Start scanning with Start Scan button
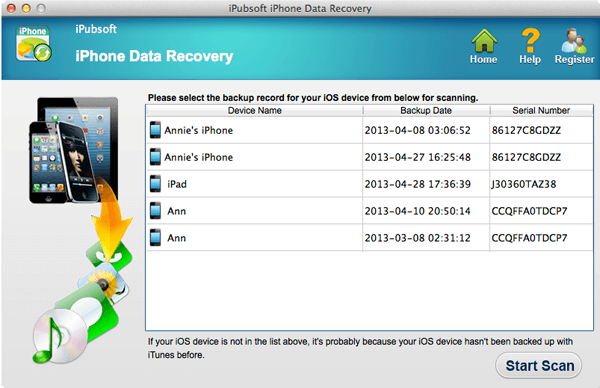Image resolution: width=600 pixels, height=388 pixels. click(x=539, y=365)
